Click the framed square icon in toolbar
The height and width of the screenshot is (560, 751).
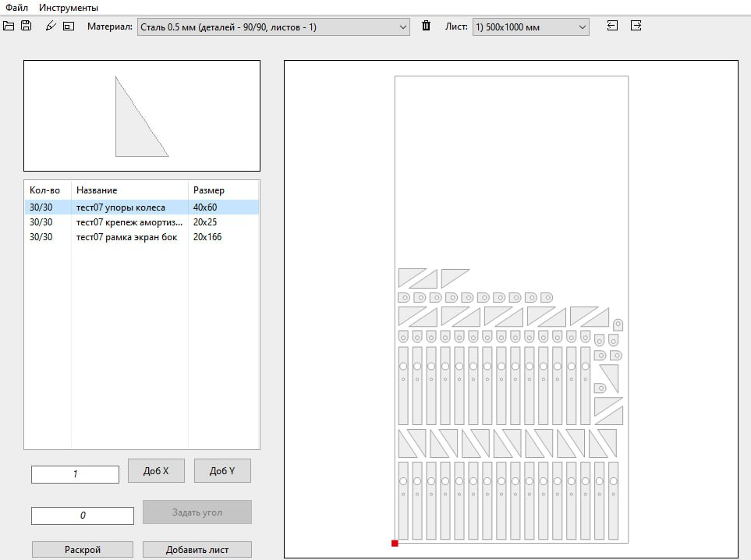point(69,27)
